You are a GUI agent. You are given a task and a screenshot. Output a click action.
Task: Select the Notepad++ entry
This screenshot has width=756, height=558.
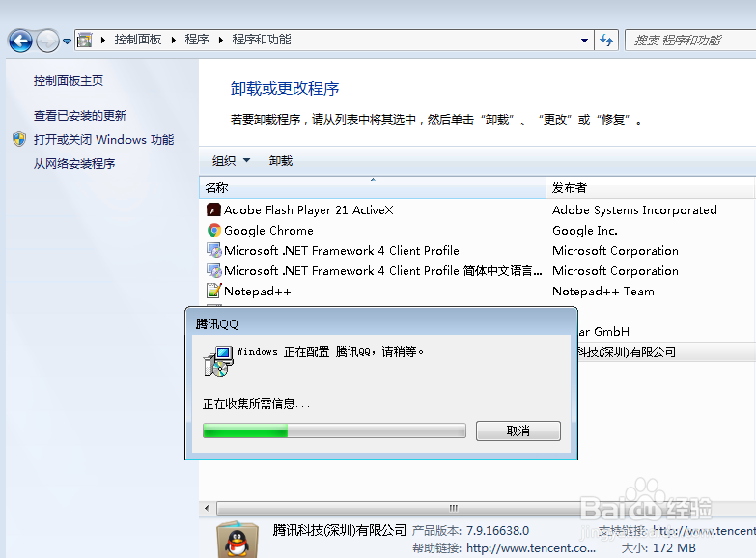(x=258, y=291)
